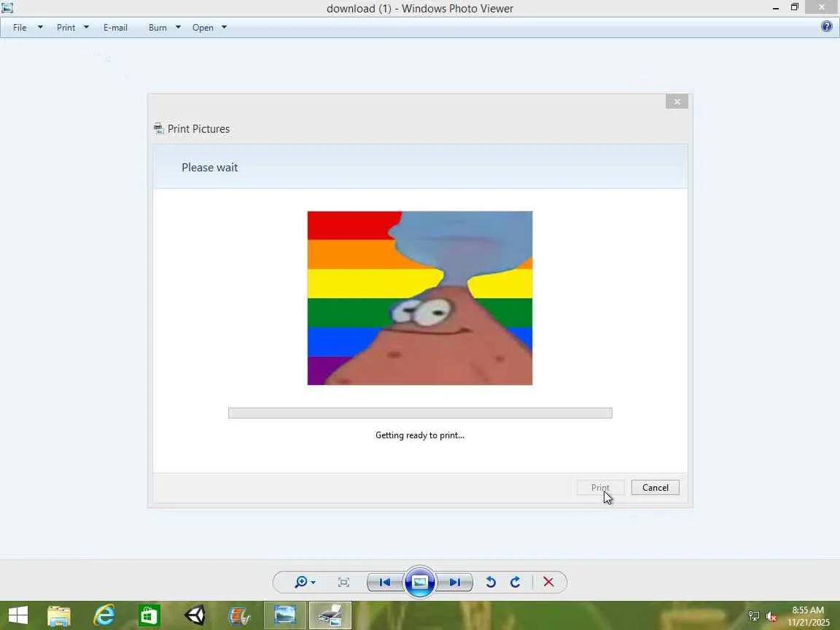Close the Print Pictures dialog
840x630 pixels.
677,101
